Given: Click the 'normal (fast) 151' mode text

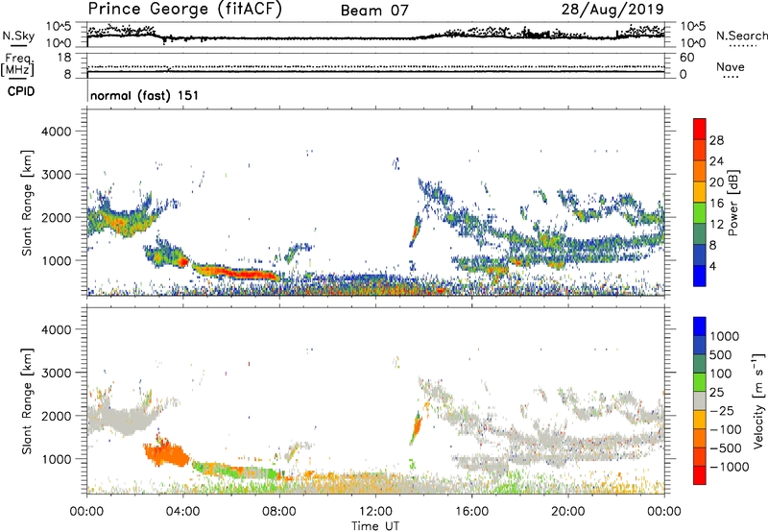Looking at the screenshot, I should pyautogui.click(x=145, y=95).
